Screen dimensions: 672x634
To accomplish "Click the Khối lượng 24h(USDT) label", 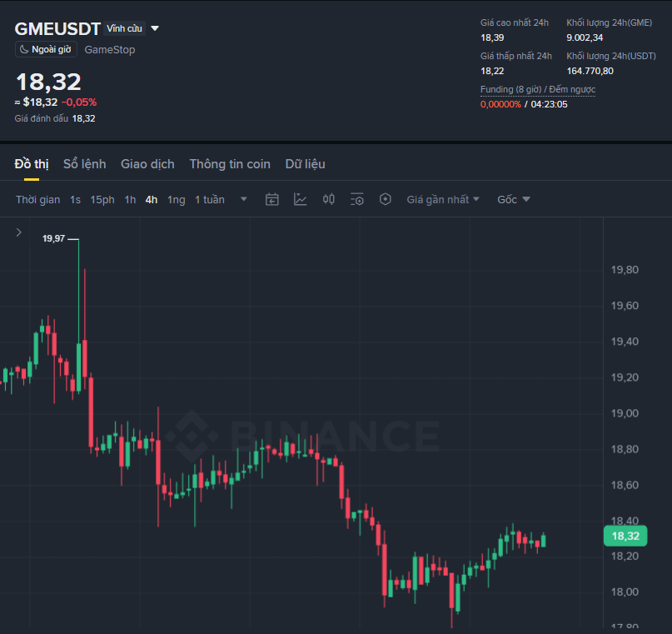I will [x=611, y=56].
